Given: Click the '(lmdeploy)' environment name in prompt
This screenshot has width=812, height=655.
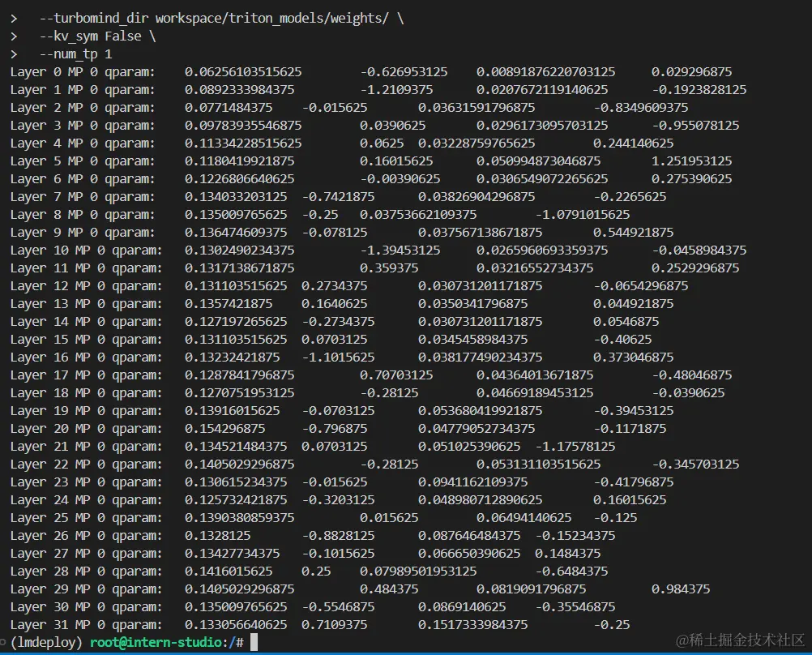Looking at the screenshot, I should (x=46, y=643).
